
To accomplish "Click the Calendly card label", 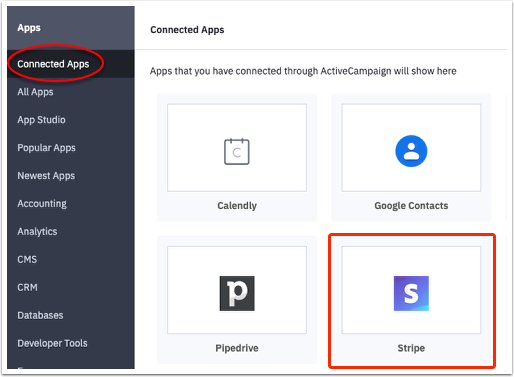I will click(237, 206).
